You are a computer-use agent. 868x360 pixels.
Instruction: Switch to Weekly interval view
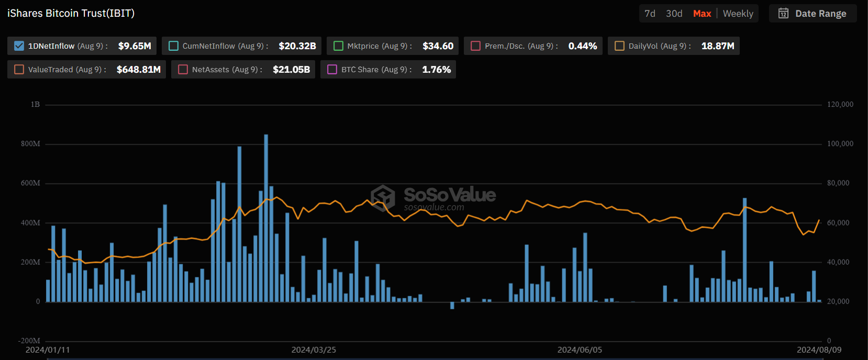pyautogui.click(x=738, y=14)
